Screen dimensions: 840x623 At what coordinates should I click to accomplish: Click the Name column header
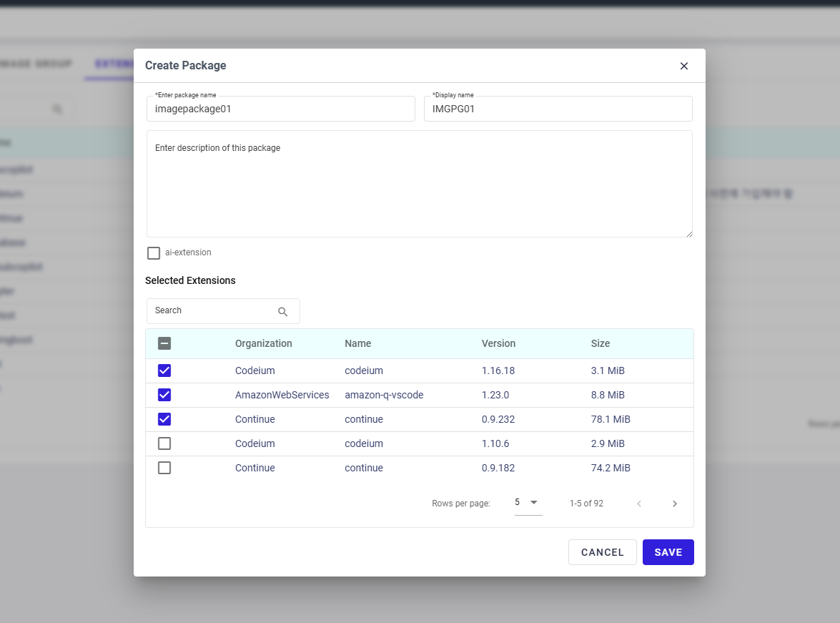358,343
